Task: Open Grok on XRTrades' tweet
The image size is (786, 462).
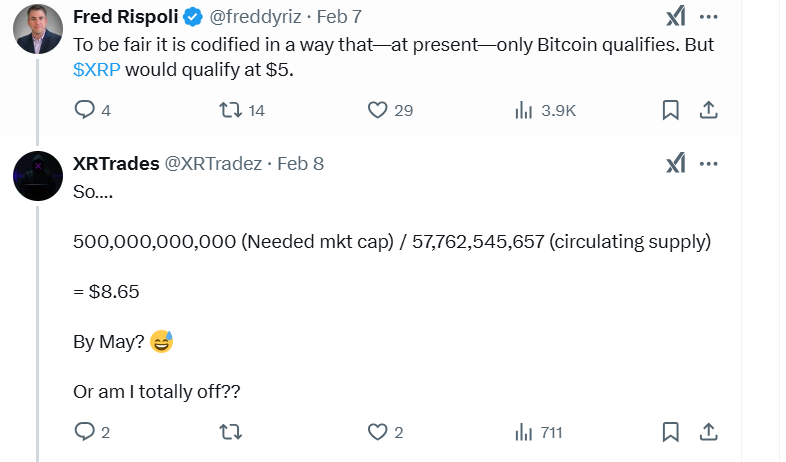Action: tap(675, 163)
